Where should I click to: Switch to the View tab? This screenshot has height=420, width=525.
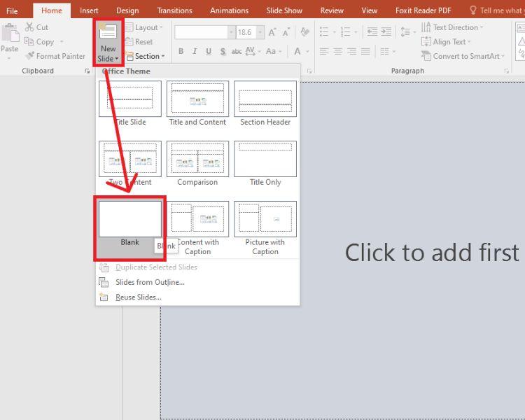click(x=370, y=10)
